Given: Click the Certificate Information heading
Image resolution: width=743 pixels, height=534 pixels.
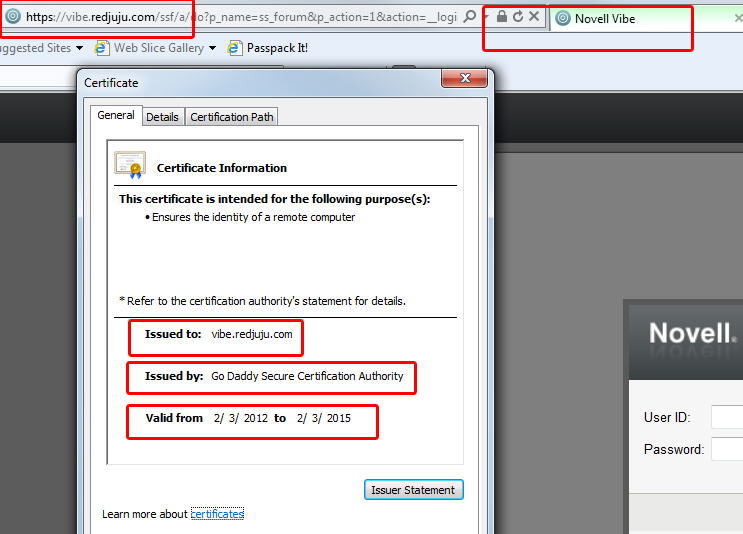Looking at the screenshot, I should [x=222, y=168].
